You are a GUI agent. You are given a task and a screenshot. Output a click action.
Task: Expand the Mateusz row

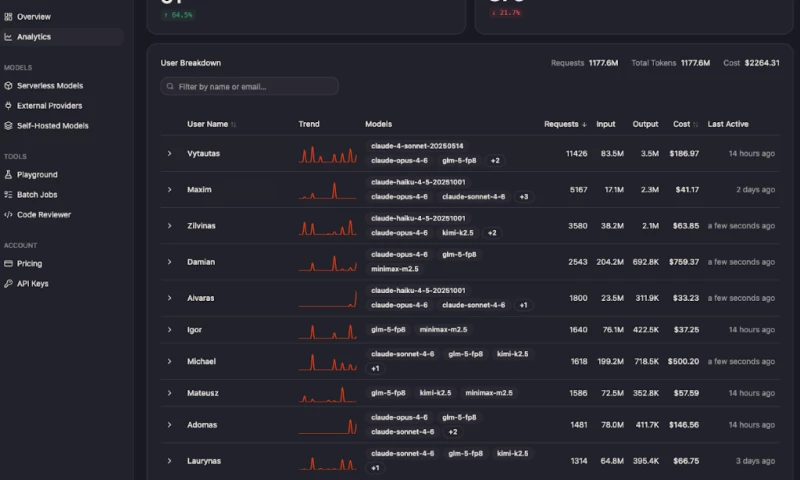pos(169,393)
